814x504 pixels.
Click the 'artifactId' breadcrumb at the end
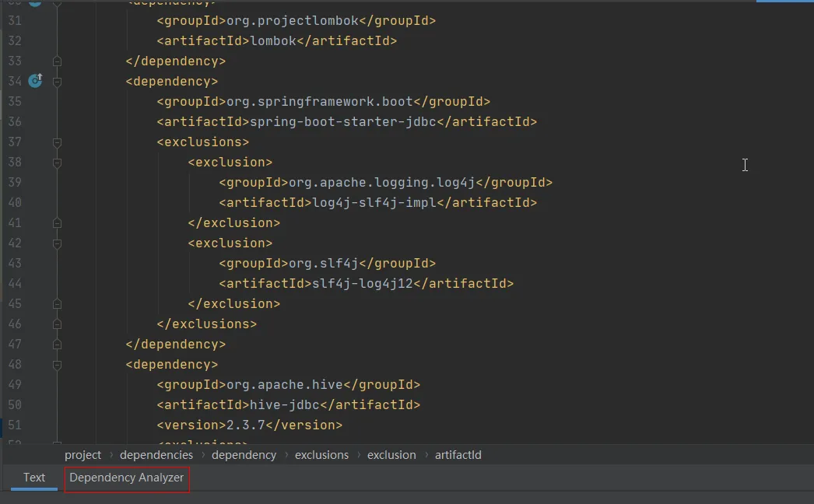click(458, 455)
